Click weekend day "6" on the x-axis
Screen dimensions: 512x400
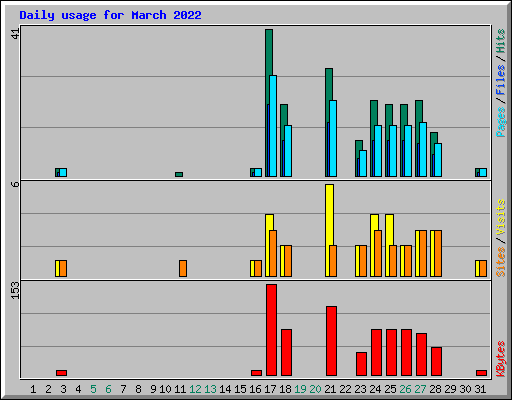[x=108, y=389]
